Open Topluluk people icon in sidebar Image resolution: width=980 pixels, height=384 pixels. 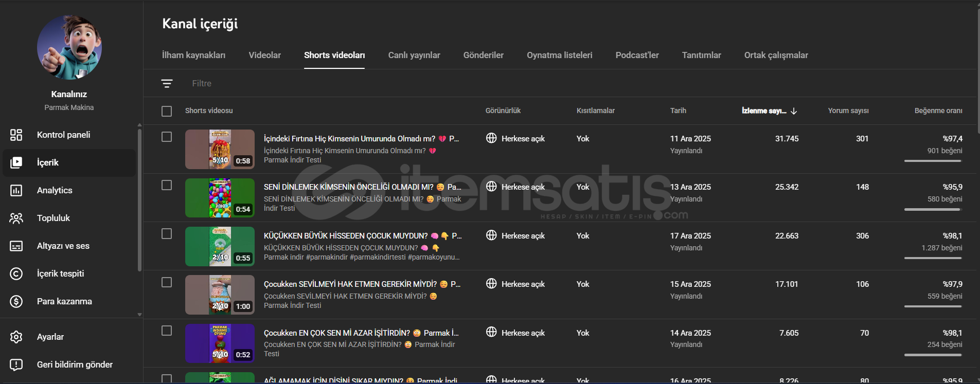(x=16, y=218)
